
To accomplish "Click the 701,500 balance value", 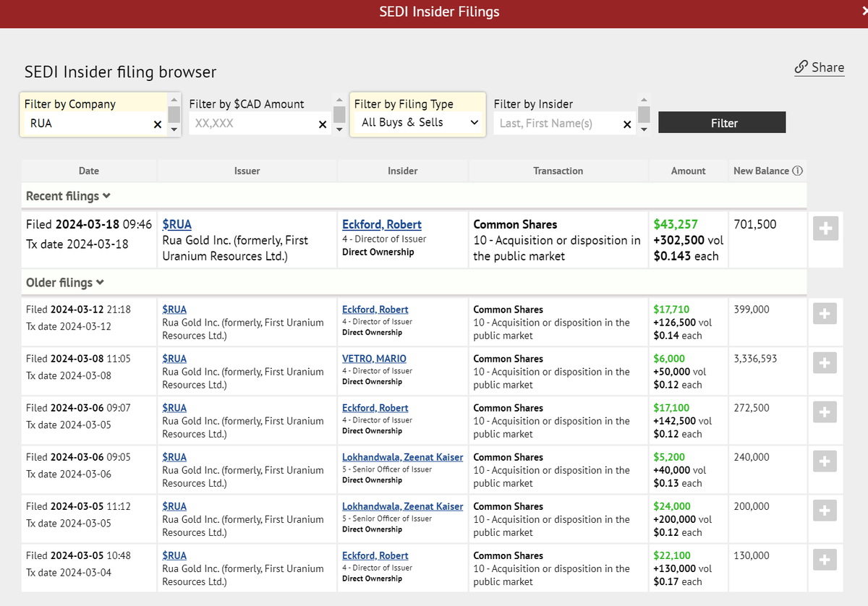I will coord(755,225).
